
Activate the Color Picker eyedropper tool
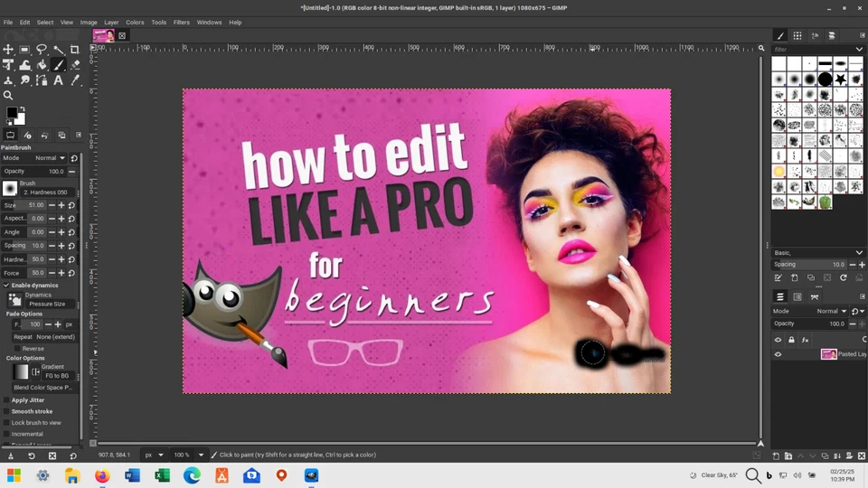point(75,80)
